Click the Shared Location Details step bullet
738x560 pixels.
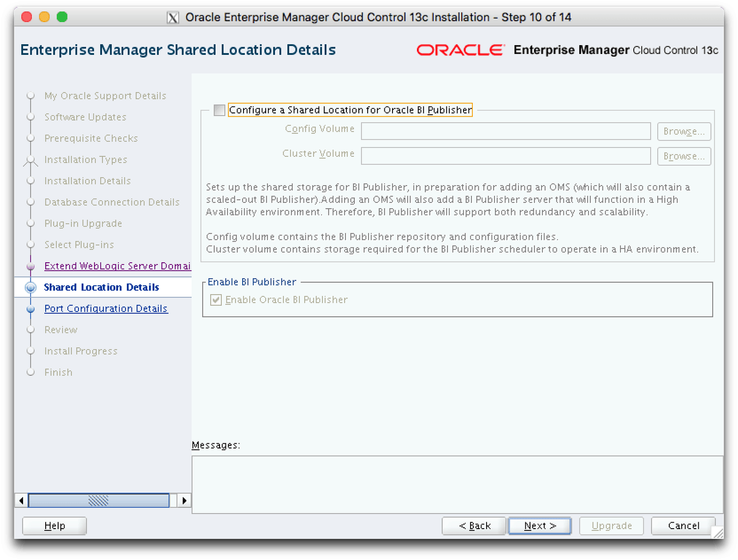[x=31, y=288]
